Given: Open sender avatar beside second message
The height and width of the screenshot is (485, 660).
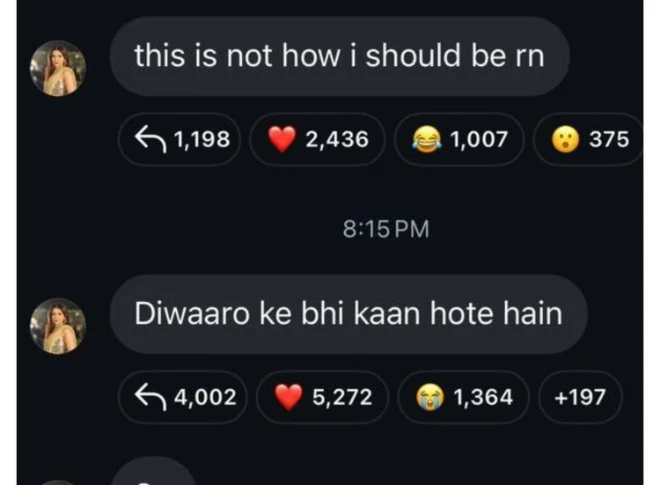Looking at the screenshot, I should tap(58, 326).
